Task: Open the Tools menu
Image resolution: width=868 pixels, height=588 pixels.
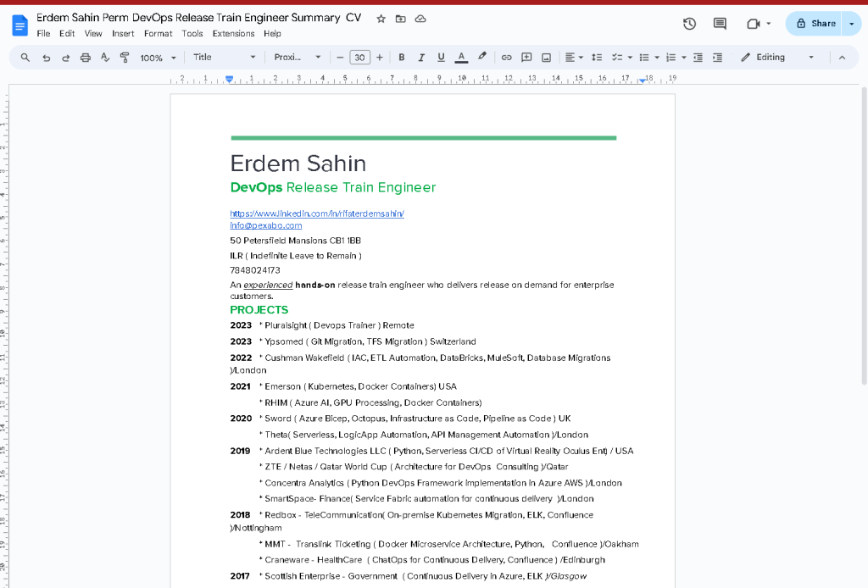Action: [x=192, y=34]
